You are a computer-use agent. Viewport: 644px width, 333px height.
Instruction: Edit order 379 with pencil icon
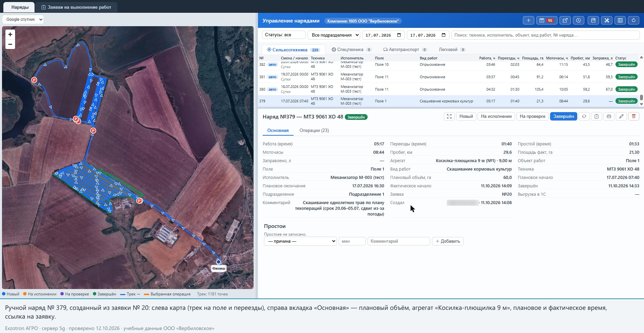tap(621, 116)
